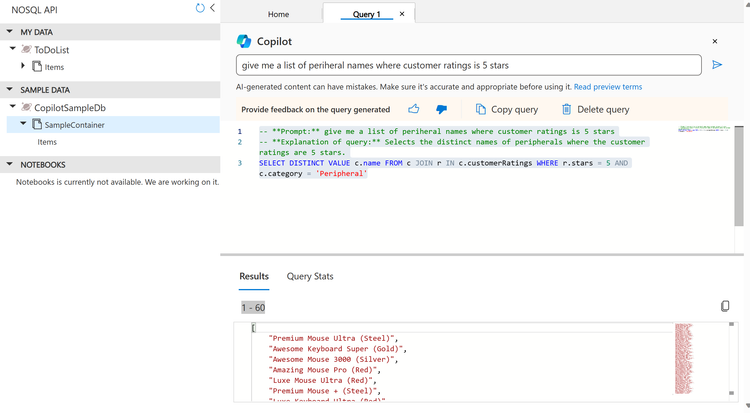Collapse the MY DATA section
Viewport: 750px width, 413px height.
pos(10,32)
